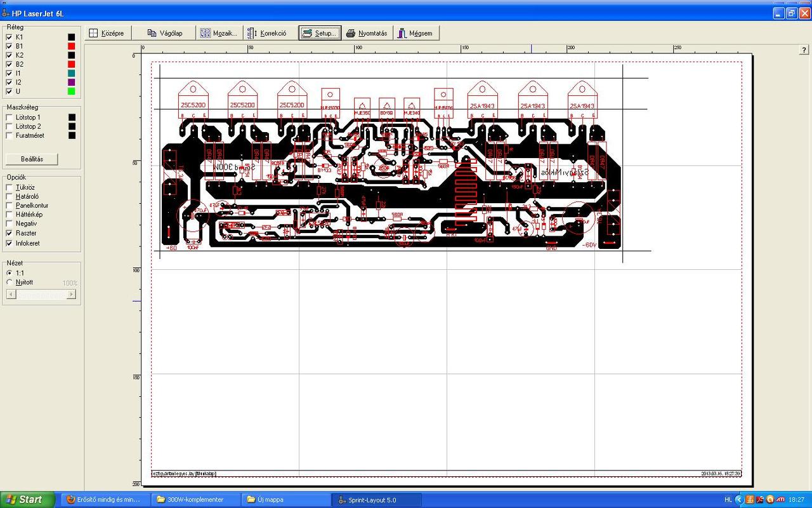Click the question mark help button
This screenshot has height=508, width=812.
804,50
